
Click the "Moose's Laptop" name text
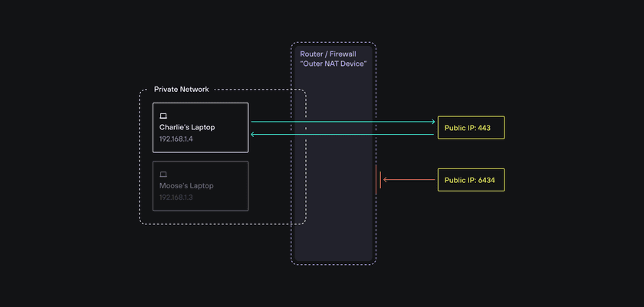tap(186, 185)
